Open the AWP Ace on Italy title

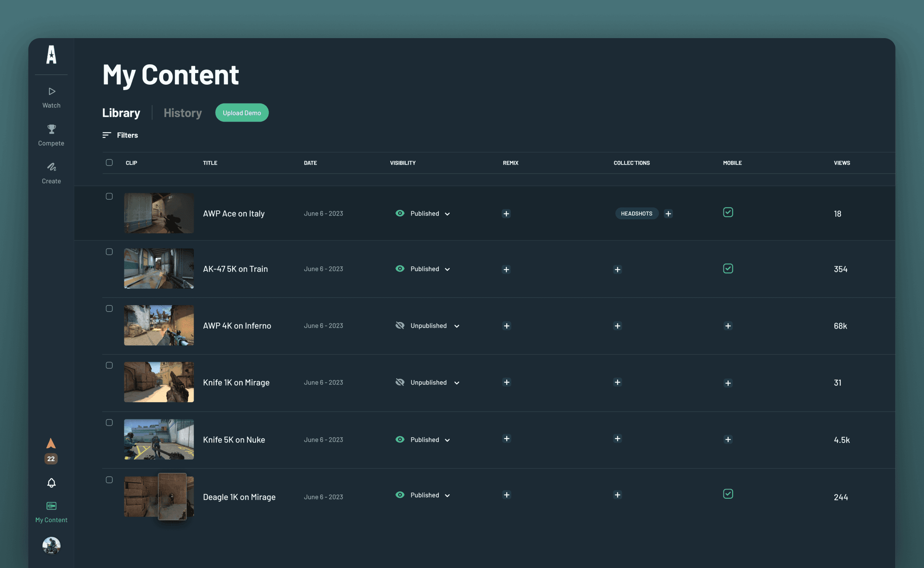[234, 214]
